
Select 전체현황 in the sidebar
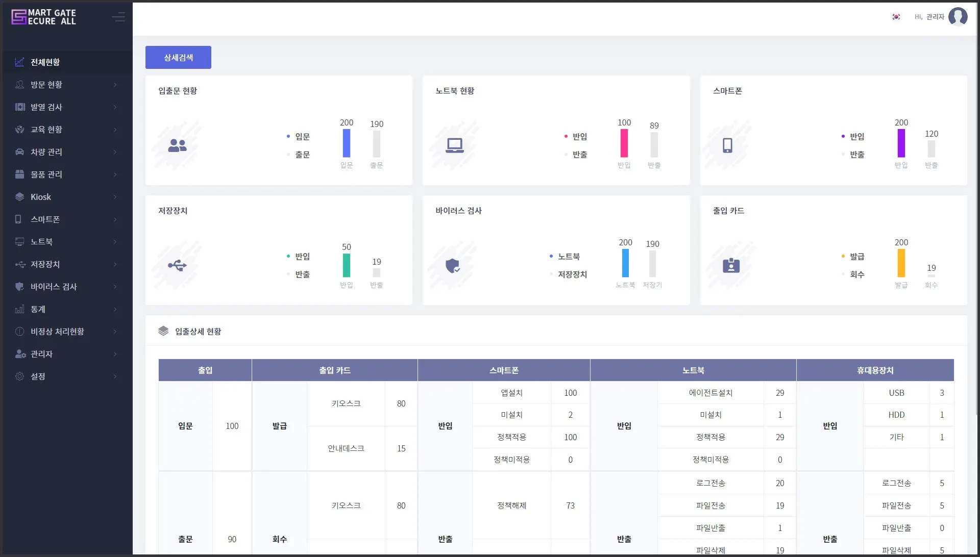[45, 62]
